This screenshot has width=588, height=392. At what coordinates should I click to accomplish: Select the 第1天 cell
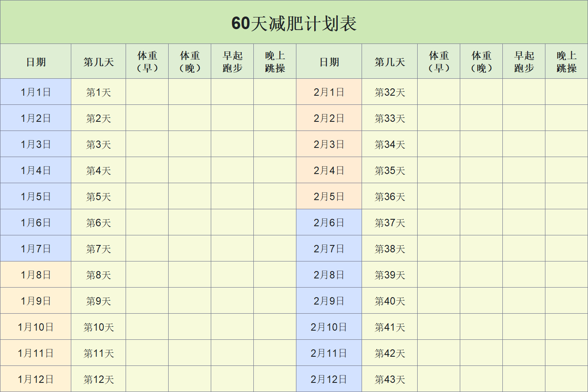(98, 92)
